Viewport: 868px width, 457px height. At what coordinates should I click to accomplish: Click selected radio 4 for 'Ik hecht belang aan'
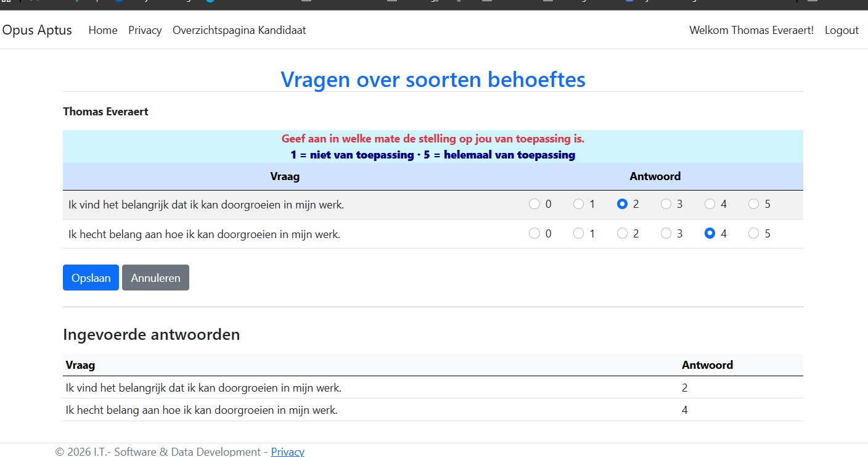click(710, 233)
